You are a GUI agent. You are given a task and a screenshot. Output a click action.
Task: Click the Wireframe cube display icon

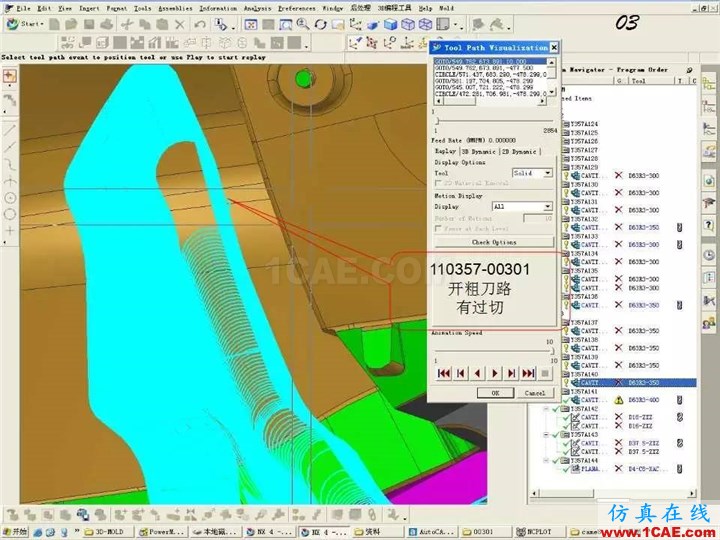point(408,24)
